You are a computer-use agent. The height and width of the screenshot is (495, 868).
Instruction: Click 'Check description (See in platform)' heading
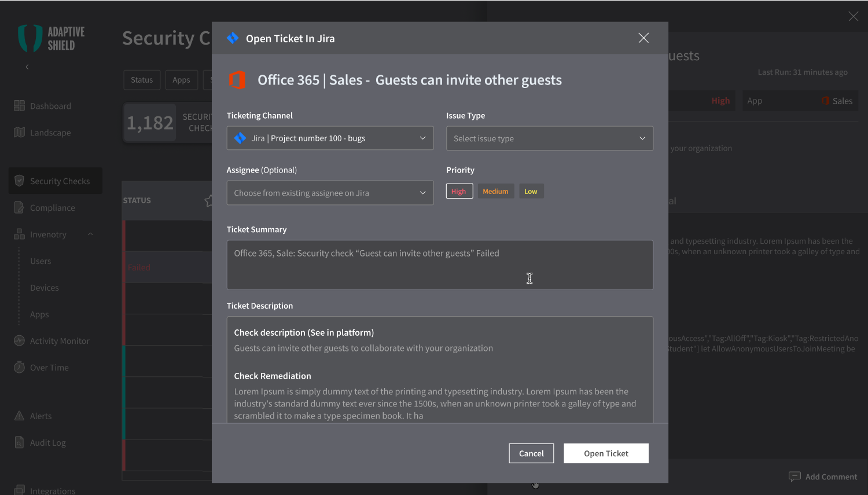[304, 332]
